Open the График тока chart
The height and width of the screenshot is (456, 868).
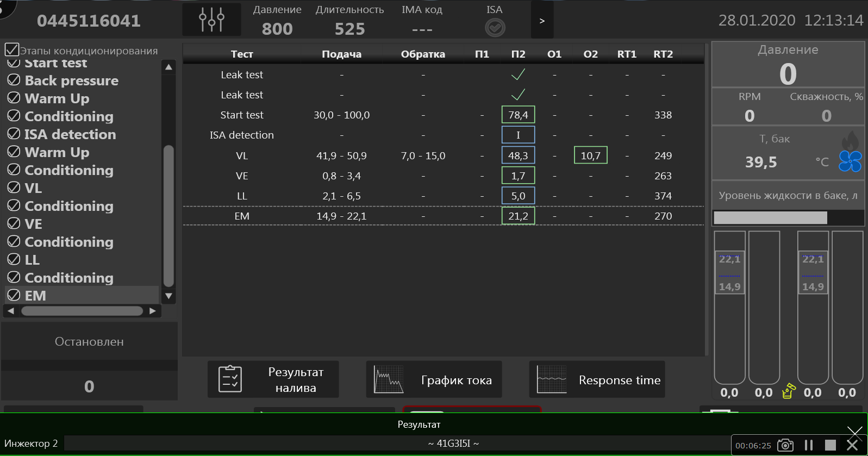(x=434, y=379)
